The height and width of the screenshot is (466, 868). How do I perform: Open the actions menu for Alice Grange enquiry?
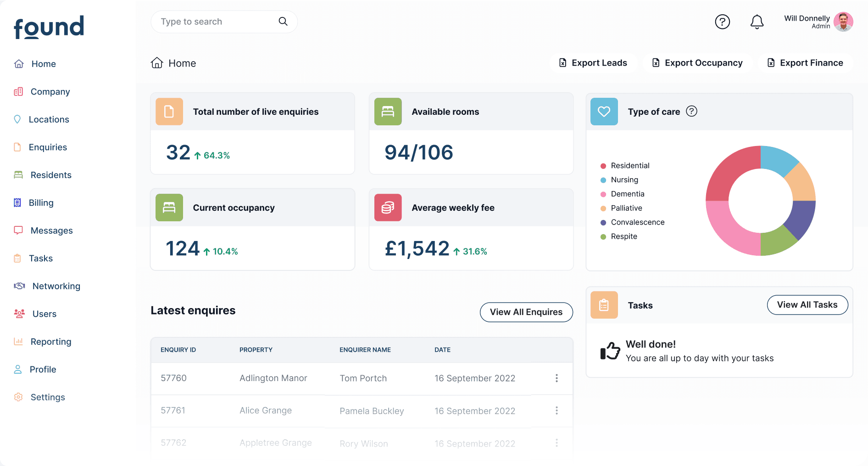(x=557, y=410)
